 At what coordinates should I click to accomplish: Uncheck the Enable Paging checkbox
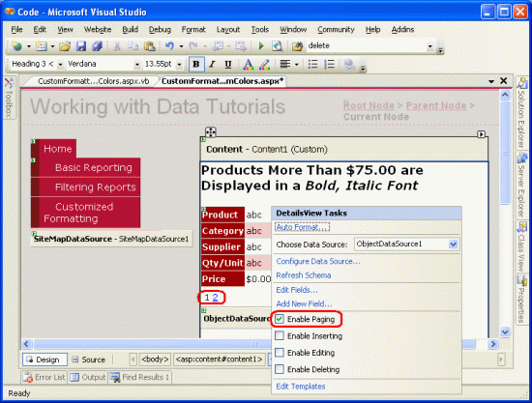click(280, 319)
